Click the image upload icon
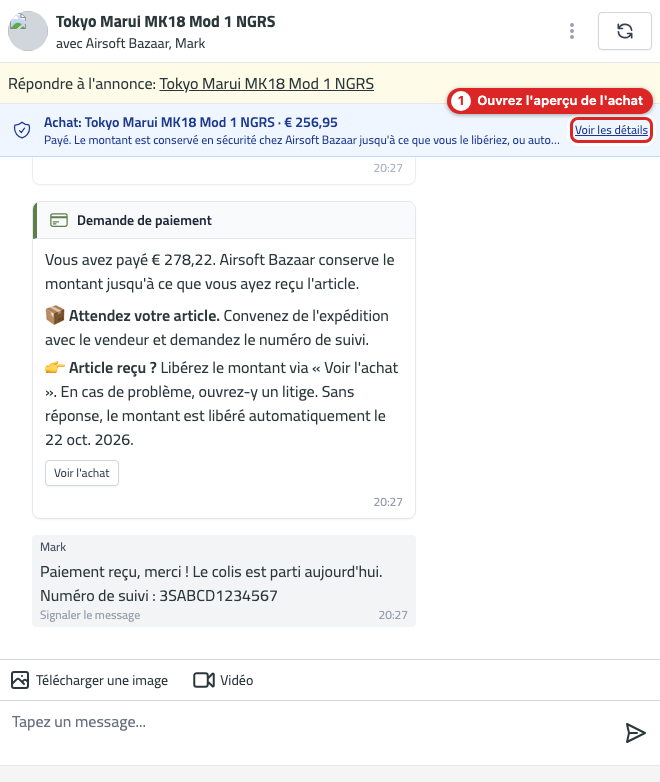The image size is (660, 782). [20, 680]
